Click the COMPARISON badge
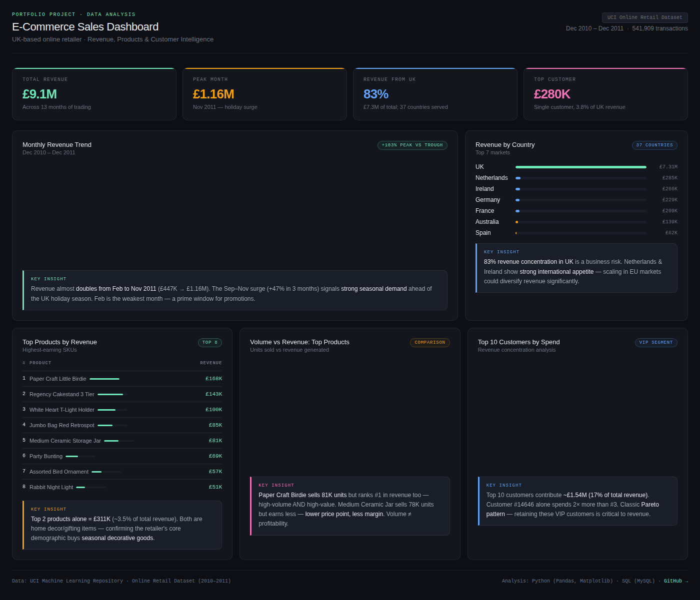Screen dimensions: 700x600 coord(429,342)
